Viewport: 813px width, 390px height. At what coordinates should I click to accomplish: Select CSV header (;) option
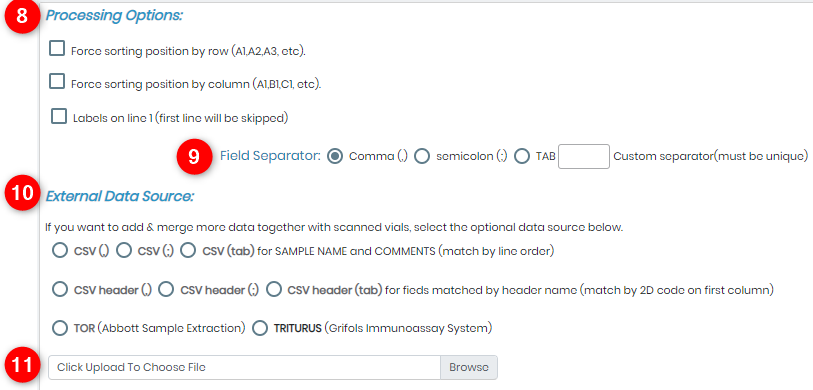click(166, 289)
